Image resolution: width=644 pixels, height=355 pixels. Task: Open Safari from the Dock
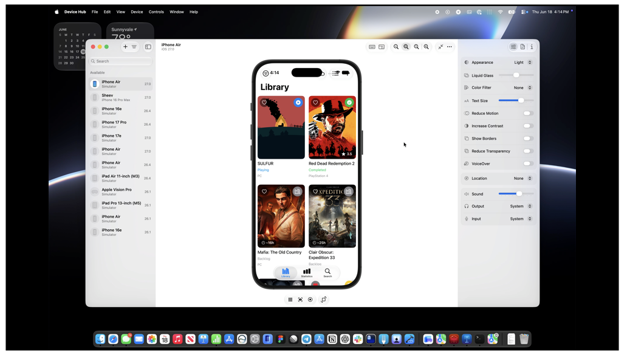(113, 339)
